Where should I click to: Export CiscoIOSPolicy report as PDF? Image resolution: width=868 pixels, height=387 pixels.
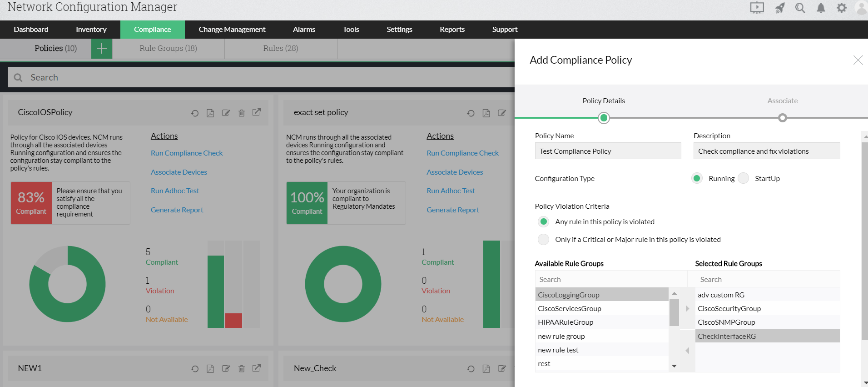pos(210,113)
